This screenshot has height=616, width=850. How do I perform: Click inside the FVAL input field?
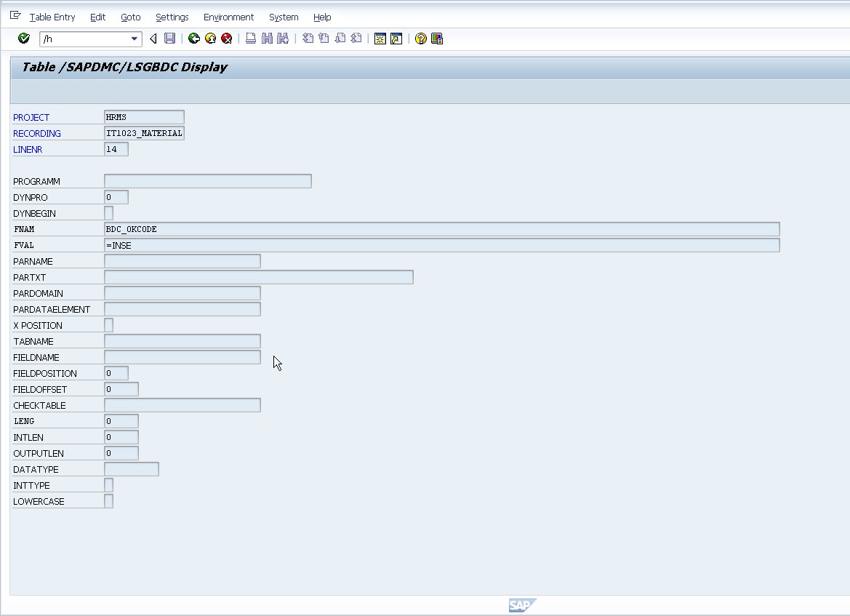291,245
